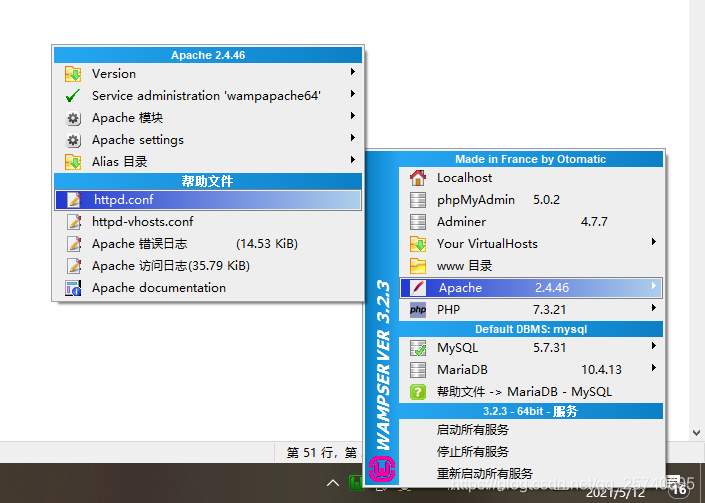The width and height of the screenshot is (705, 503).
Task: Expand the Apache 模块 submenu arrow
Action: (x=353, y=116)
